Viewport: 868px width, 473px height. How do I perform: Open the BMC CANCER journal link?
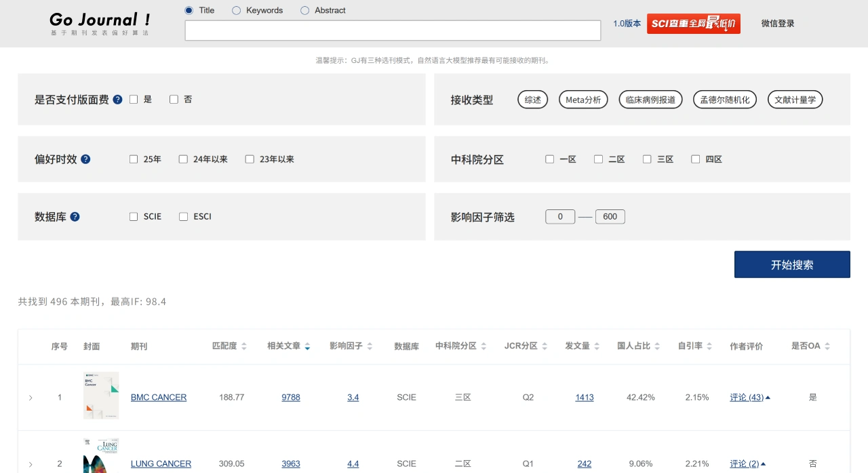(x=159, y=398)
